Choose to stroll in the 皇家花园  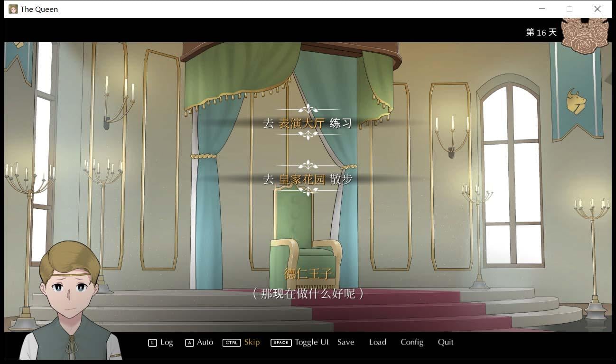(308, 179)
